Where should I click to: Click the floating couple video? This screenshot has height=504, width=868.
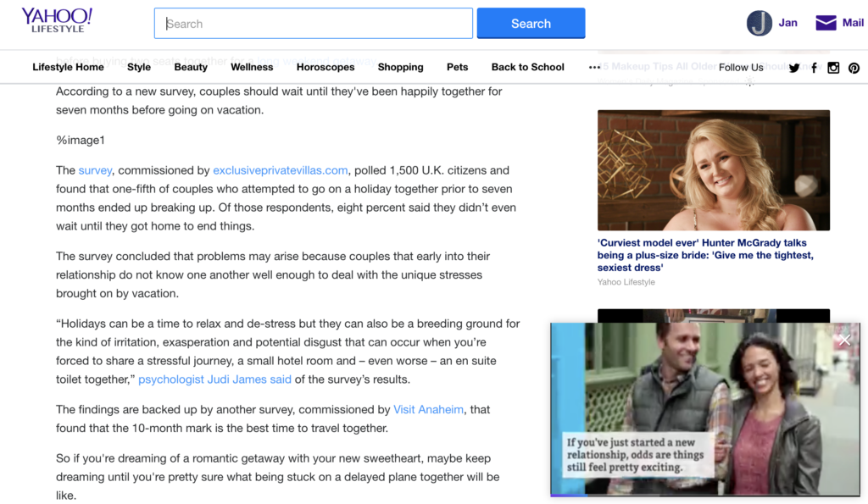705,408
